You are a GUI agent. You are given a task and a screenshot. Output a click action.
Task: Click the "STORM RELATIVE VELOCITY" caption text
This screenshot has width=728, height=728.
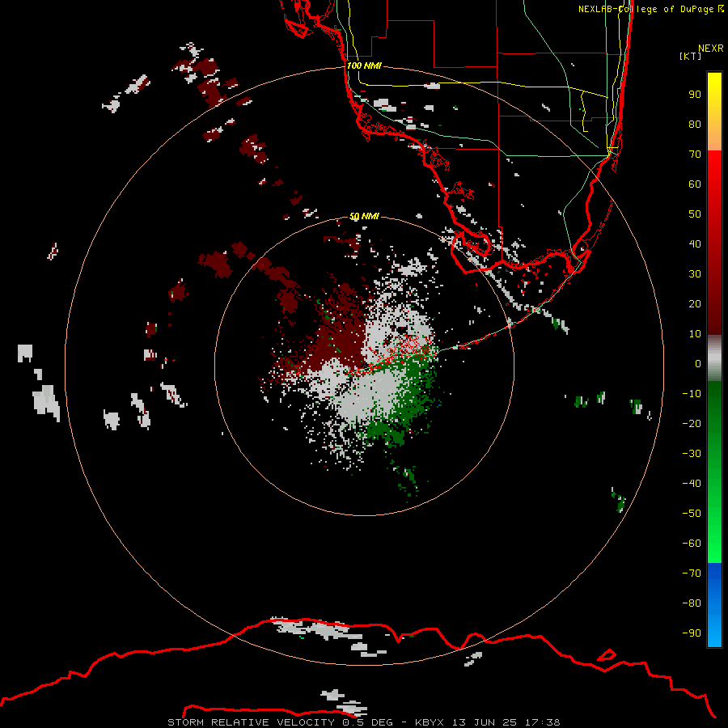pos(251,722)
